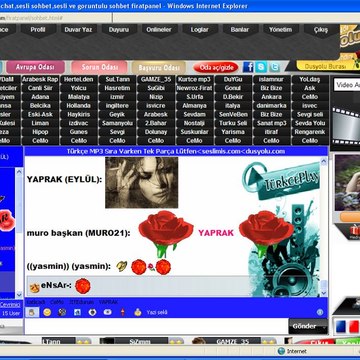360x360 pixels.
Task: Click the yellow Dusyolu Burası button
Action: pos(325,66)
